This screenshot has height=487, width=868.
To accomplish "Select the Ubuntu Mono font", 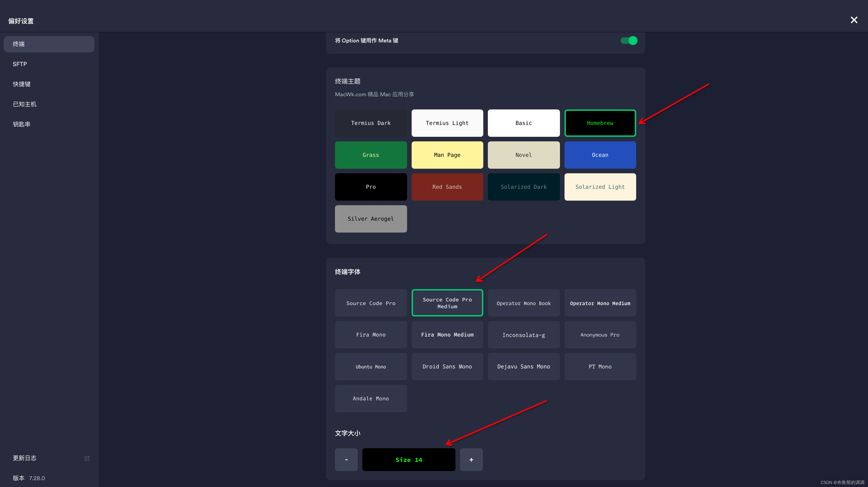I will 371,367.
